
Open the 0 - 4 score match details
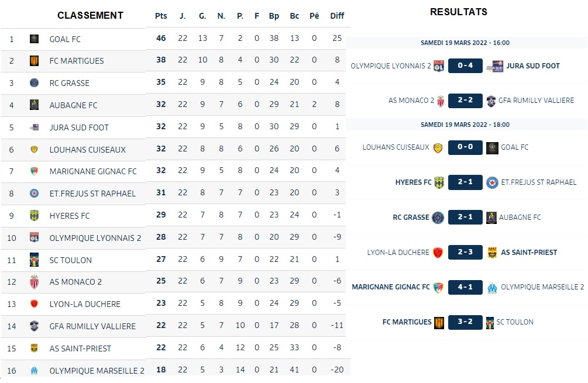[x=465, y=66]
